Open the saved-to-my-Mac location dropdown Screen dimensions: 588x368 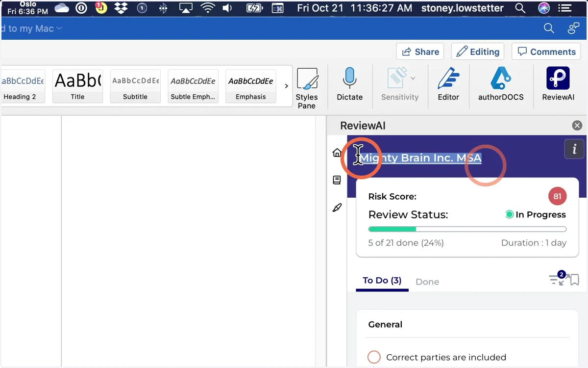coord(59,28)
